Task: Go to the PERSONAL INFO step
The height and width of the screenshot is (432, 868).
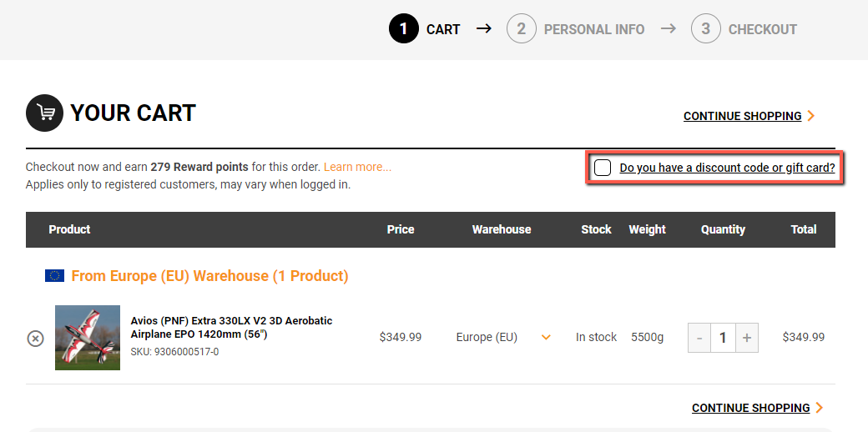Action: [x=594, y=29]
